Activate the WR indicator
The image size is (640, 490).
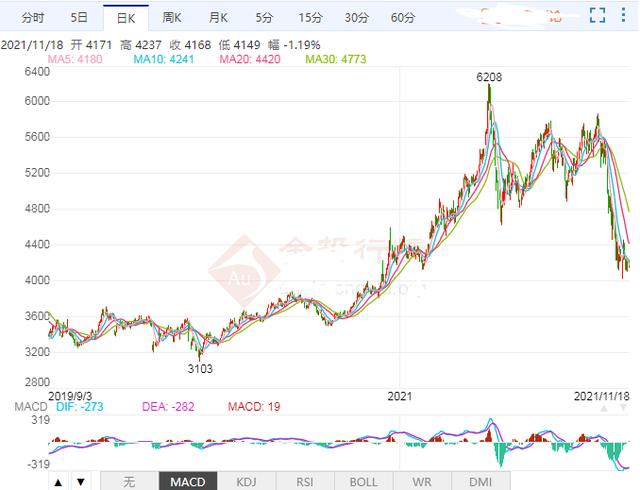[424, 481]
